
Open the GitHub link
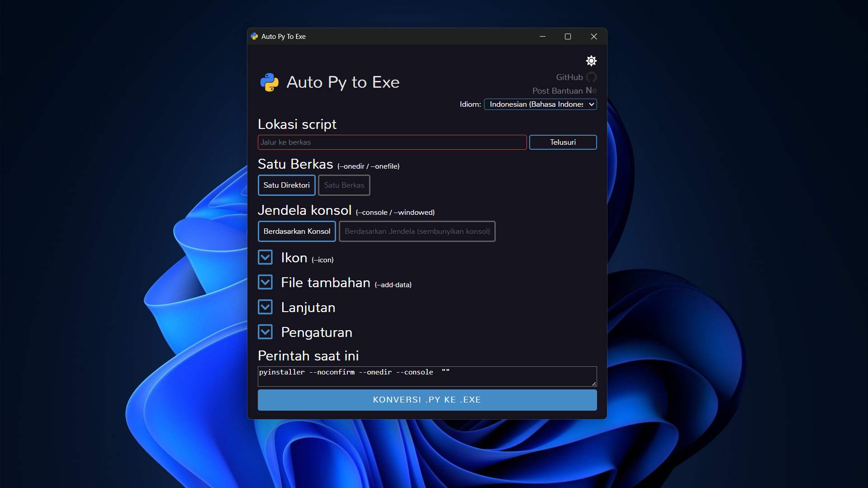(x=569, y=77)
